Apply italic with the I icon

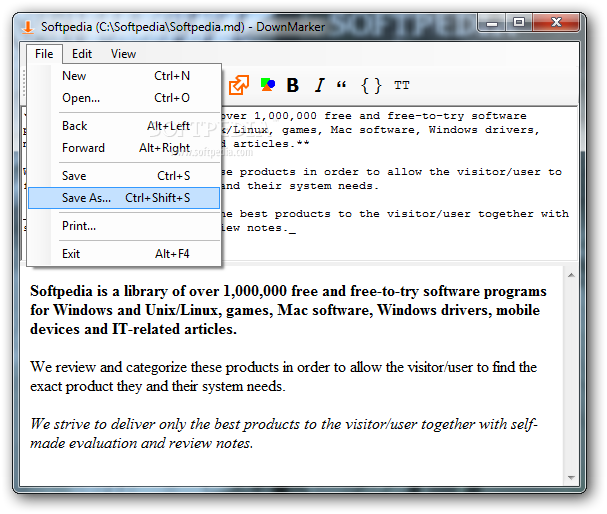319,85
